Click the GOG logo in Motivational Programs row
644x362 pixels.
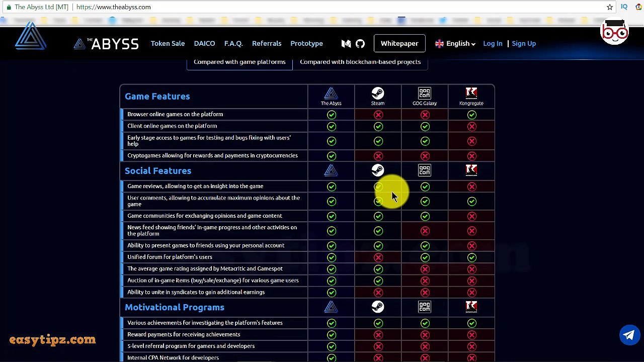tap(425, 307)
